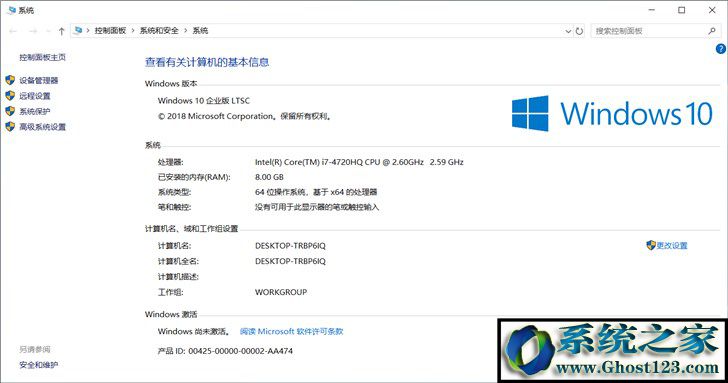Expand chevron before 控制面板 breadcrumb

point(88,31)
